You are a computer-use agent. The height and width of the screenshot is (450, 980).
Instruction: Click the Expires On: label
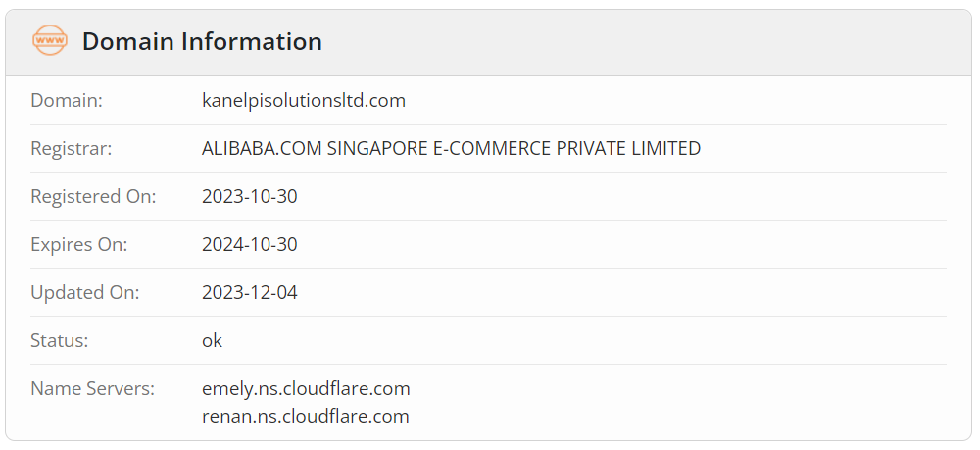pos(78,244)
